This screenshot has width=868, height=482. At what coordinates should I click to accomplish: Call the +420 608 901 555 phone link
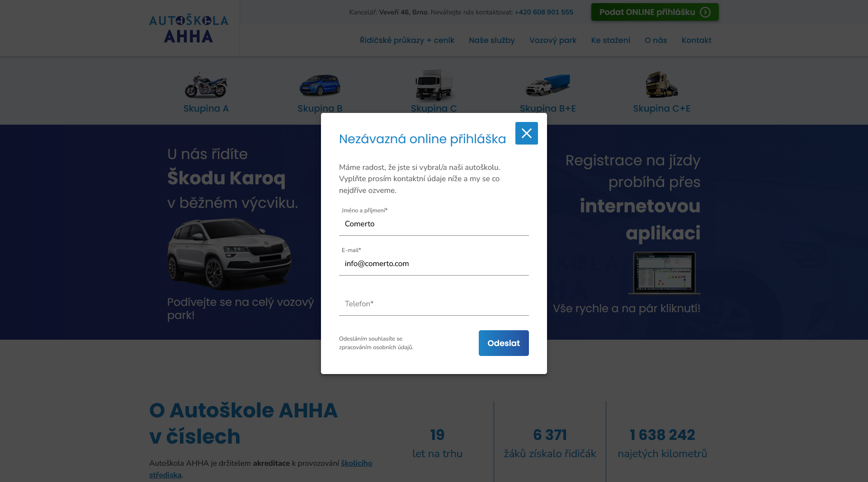tap(543, 12)
